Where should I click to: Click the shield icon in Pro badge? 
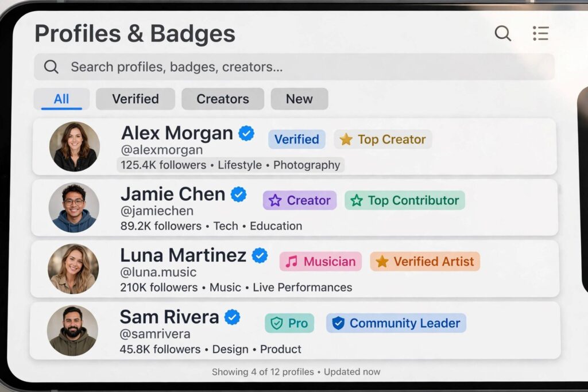pyautogui.click(x=276, y=323)
